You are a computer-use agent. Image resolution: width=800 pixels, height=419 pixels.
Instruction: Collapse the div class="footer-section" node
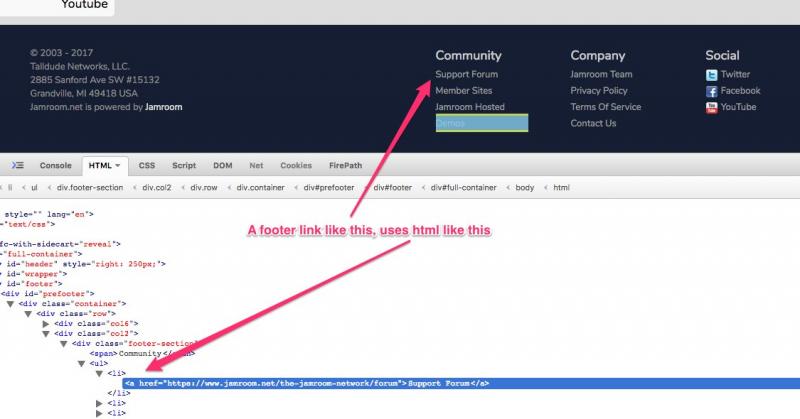point(64,343)
